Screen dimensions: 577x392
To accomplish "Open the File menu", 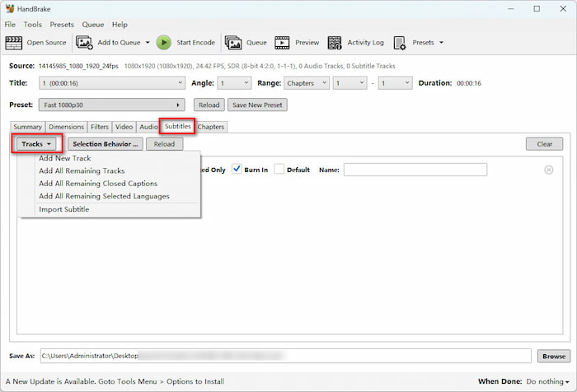I will tap(10, 25).
